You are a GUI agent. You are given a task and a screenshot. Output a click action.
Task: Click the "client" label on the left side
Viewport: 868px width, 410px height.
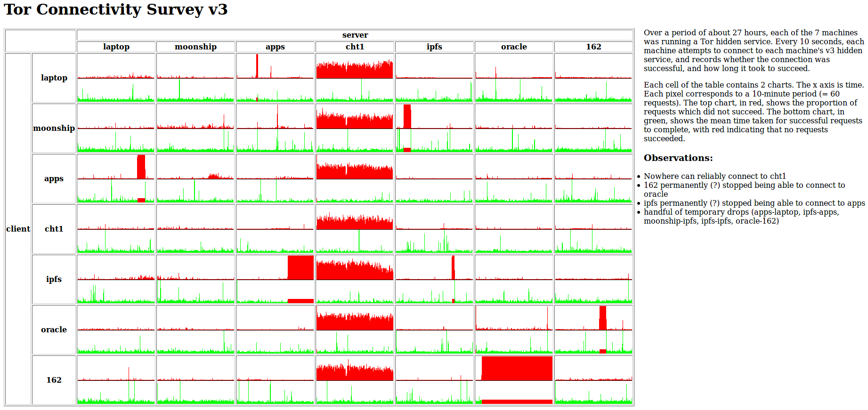[18, 229]
